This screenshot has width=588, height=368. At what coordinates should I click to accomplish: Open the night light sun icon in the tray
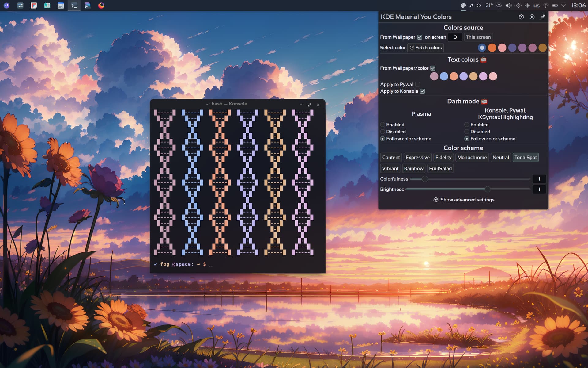499,6
